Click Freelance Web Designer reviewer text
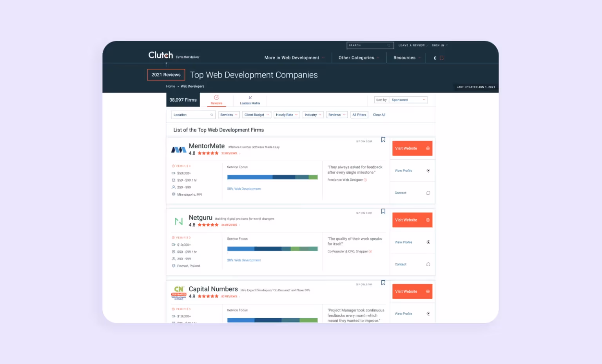602x364 pixels. (x=345, y=180)
